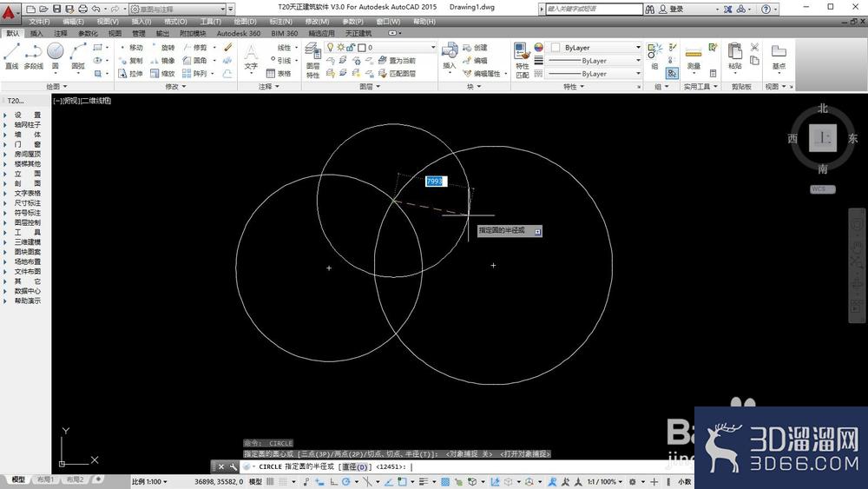Screen dimensions: 868x489
Task: Click the 表格 (Table) tool
Action: (279, 73)
